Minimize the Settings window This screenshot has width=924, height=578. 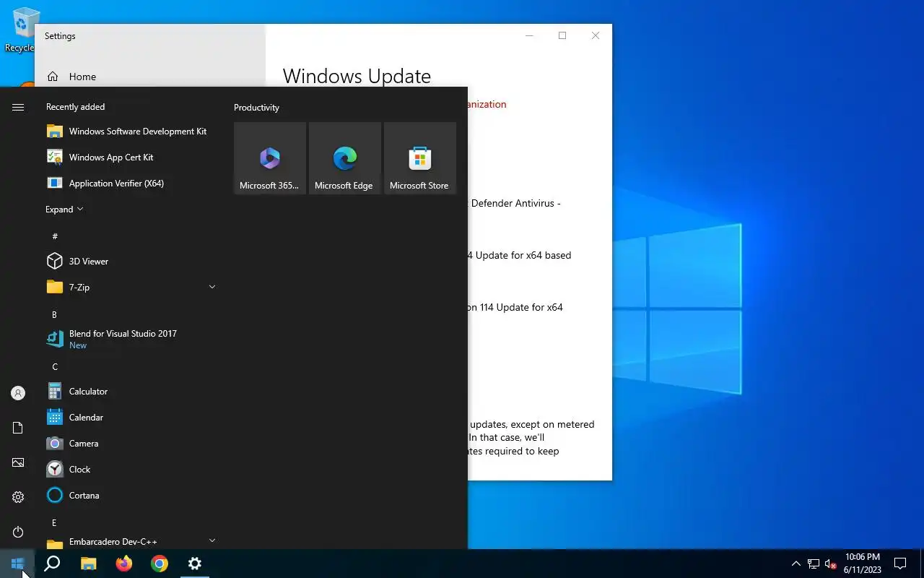tap(529, 35)
